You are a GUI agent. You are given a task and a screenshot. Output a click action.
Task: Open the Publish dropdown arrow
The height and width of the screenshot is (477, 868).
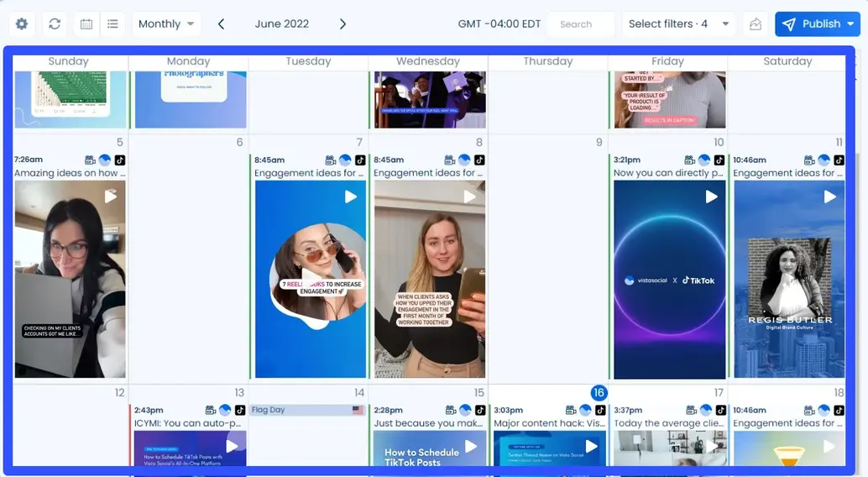(850, 24)
